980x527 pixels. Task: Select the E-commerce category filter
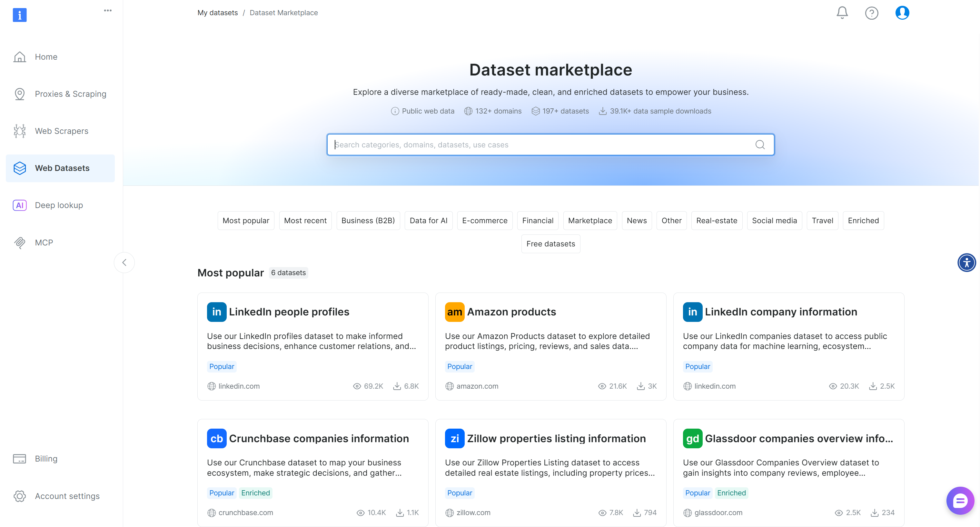[x=485, y=220]
